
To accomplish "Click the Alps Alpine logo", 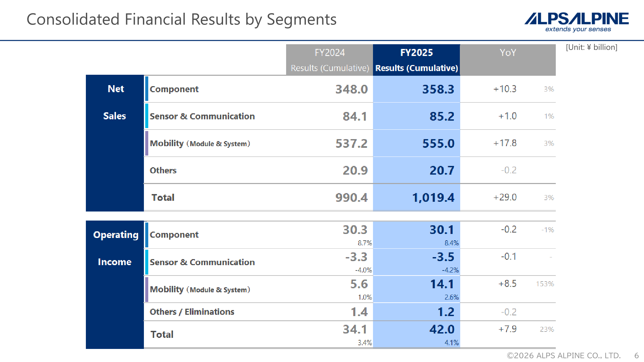I will [x=577, y=22].
